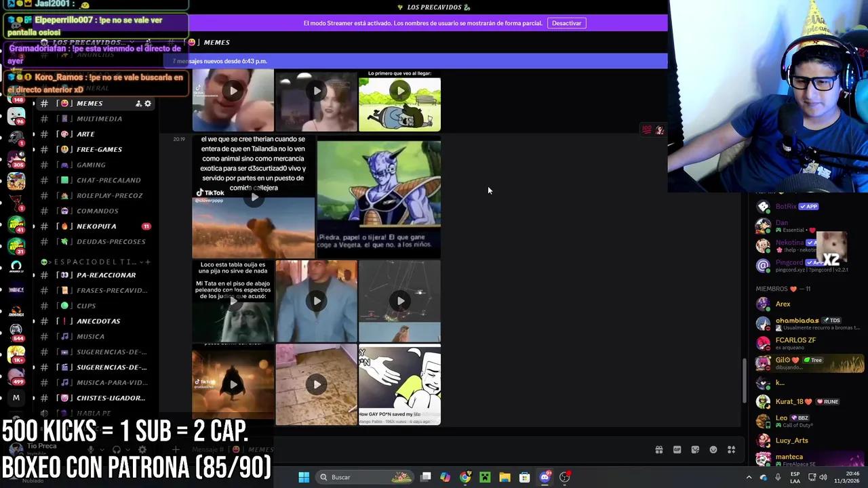Screen dimensions: 868x488
Task: Add the 100 emoji quick reaction
Action: (647, 129)
